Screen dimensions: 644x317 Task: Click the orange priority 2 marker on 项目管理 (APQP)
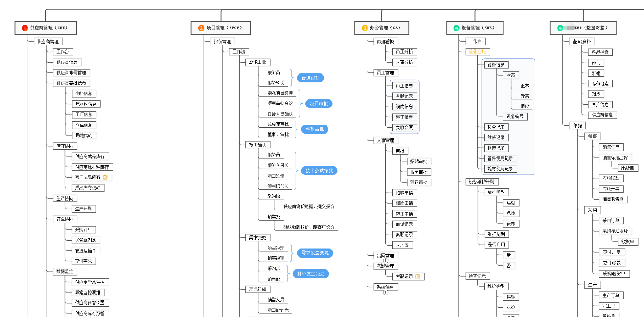coord(201,28)
